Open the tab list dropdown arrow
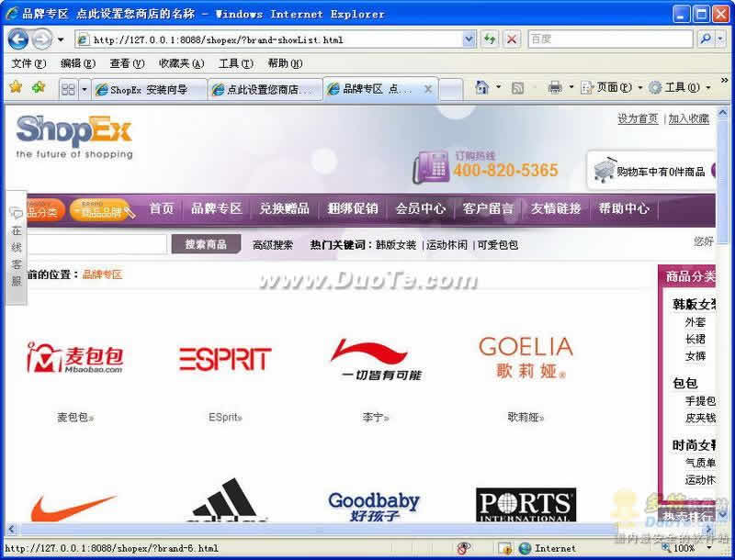 pyautogui.click(x=85, y=89)
